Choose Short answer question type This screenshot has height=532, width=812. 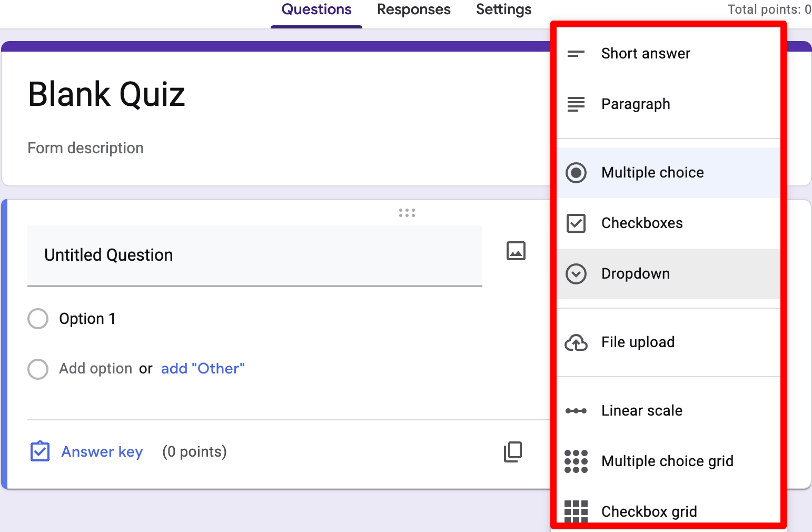pos(646,54)
